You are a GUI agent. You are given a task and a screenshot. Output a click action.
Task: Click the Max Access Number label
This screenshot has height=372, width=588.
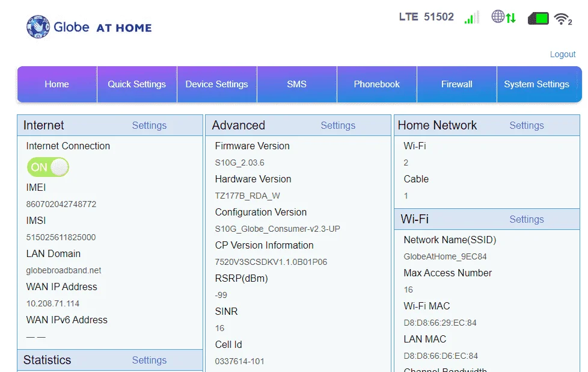click(448, 273)
